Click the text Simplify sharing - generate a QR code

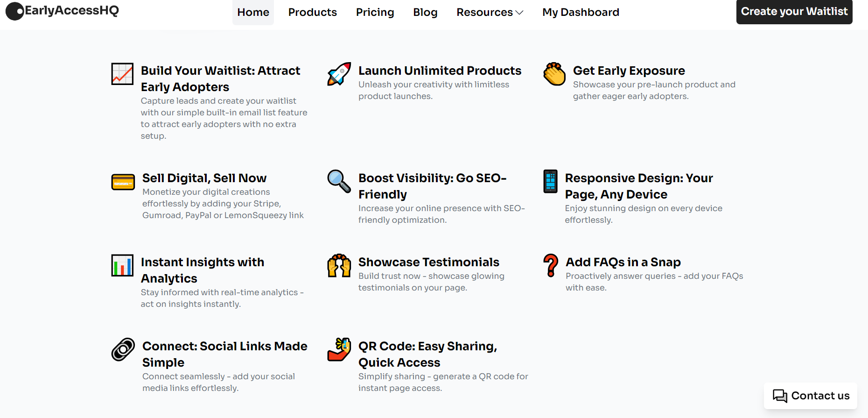pos(436,376)
